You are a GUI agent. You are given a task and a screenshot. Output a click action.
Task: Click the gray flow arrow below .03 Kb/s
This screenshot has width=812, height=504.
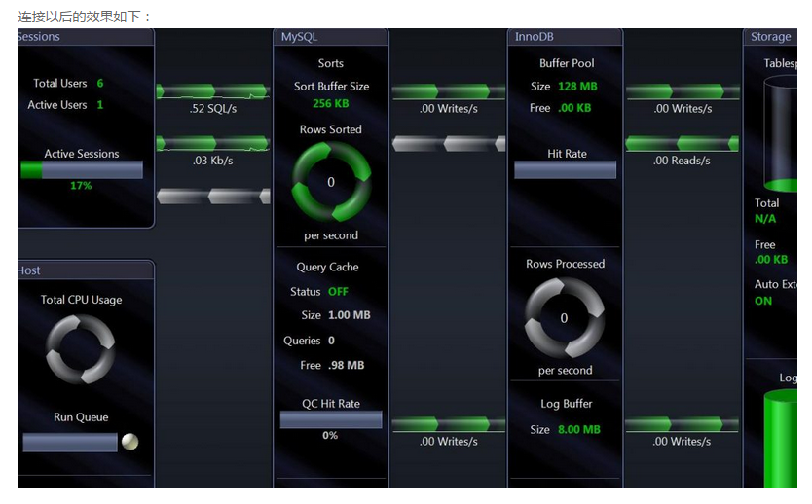tap(213, 197)
